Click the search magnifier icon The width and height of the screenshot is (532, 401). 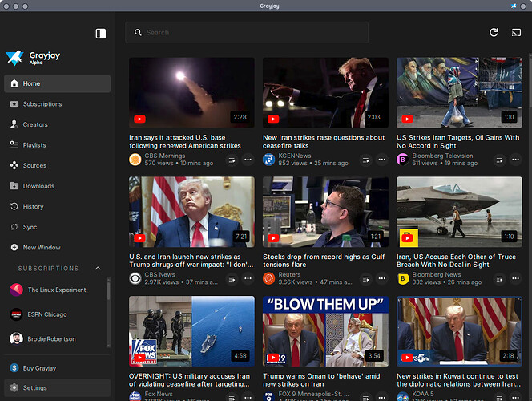[x=138, y=32]
